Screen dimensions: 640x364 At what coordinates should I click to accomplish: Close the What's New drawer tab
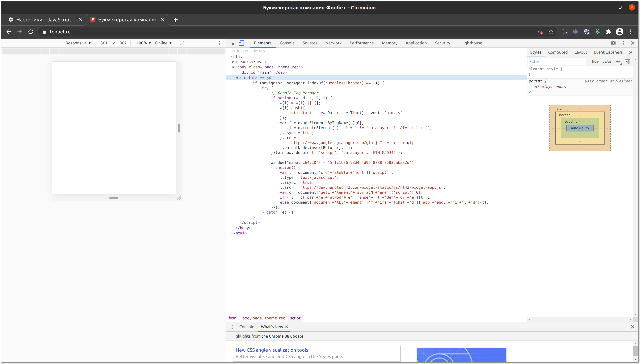(287, 327)
